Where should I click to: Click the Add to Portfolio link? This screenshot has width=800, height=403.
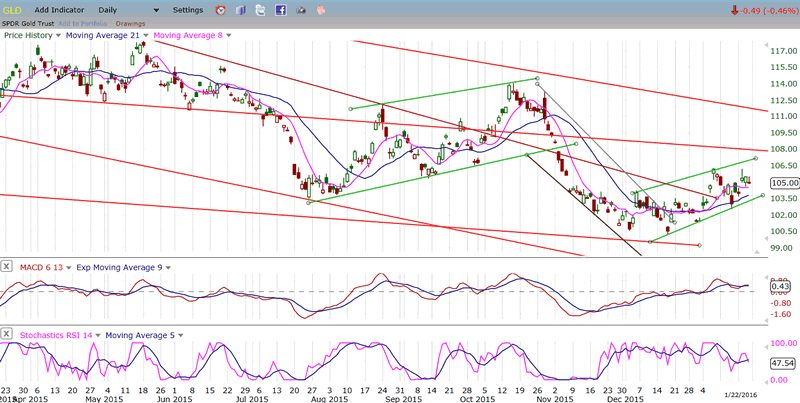click(x=83, y=22)
